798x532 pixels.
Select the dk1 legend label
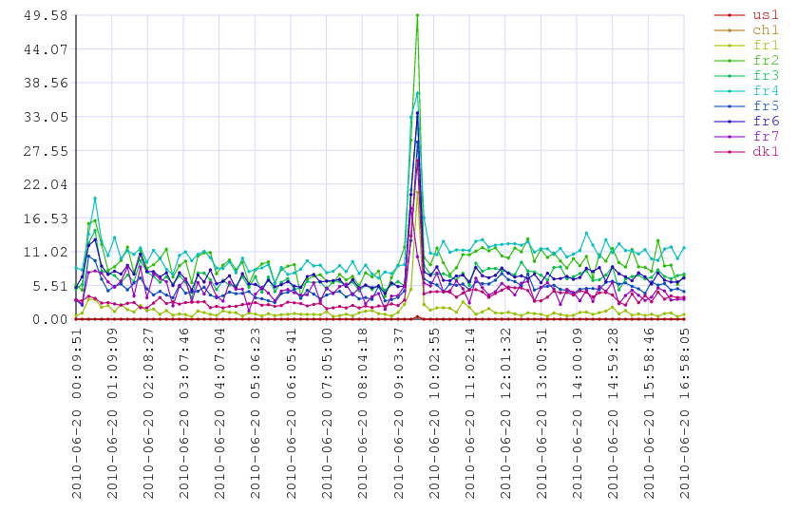(765, 152)
